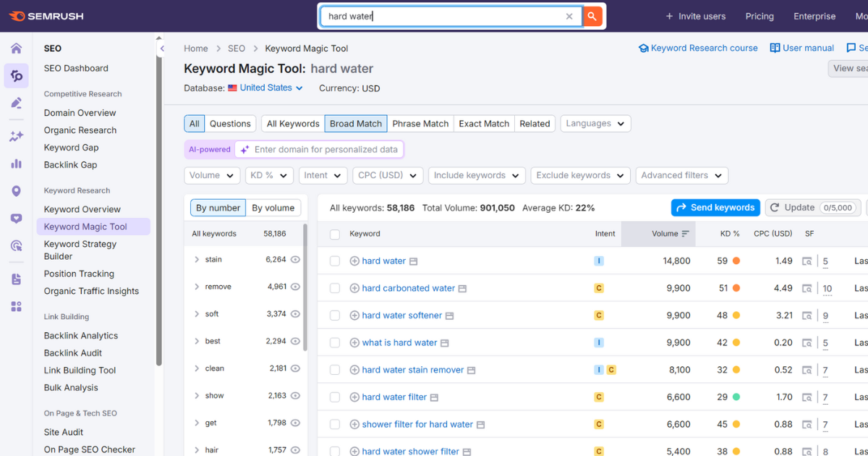The width and height of the screenshot is (868, 456).
Task: Open the Home icon in left rail
Action: [16, 48]
